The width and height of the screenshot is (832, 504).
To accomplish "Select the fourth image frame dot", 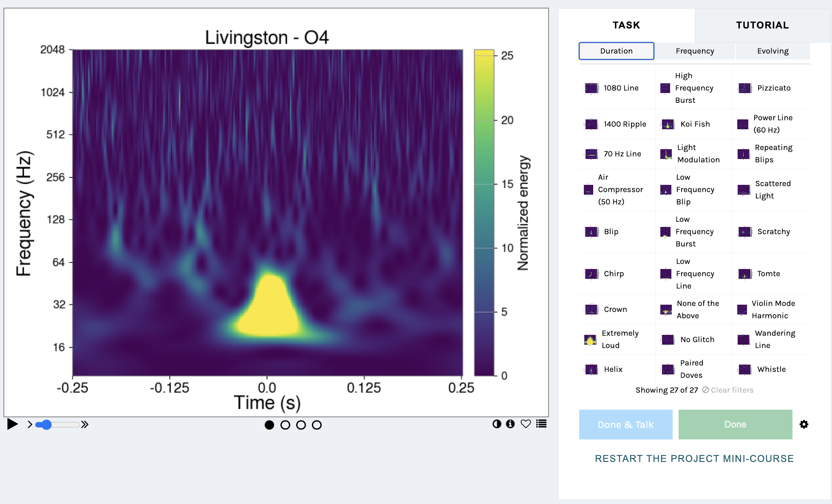I will 317,425.
